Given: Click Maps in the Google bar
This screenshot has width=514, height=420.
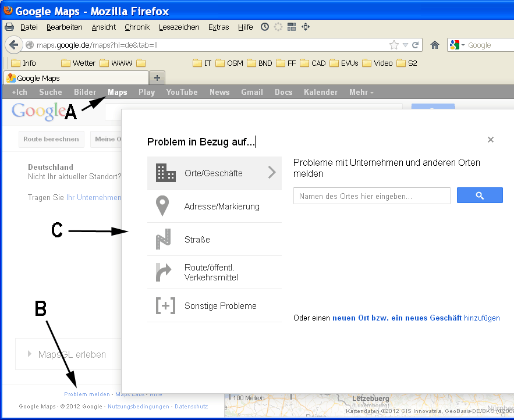Looking at the screenshot, I should tap(118, 92).
